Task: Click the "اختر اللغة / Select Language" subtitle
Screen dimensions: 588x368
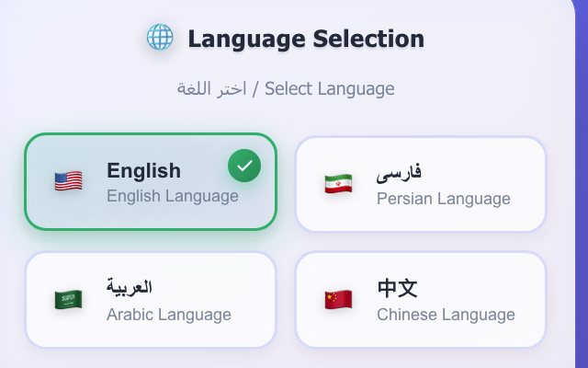Action: [x=286, y=88]
